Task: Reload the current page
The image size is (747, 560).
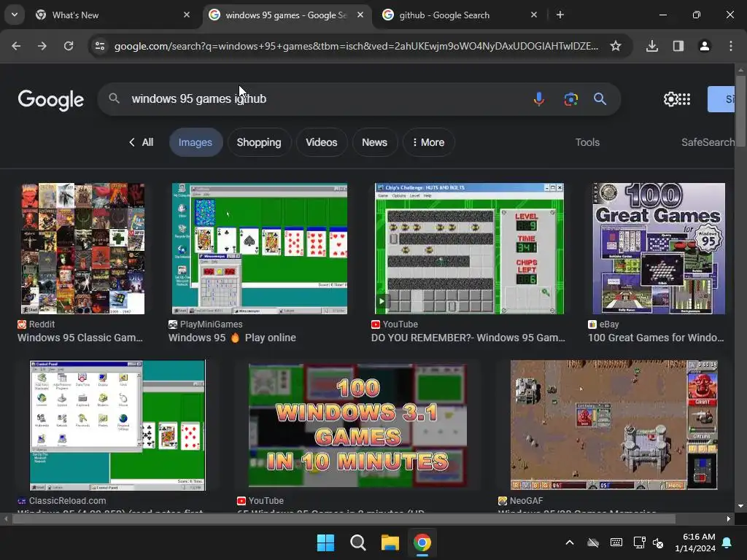Action: click(69, 46)
